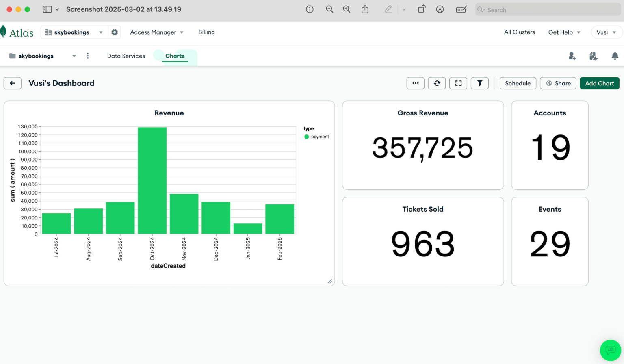624x364 pixels.
Task: Show Preview image info inspector
Action: 310,9
